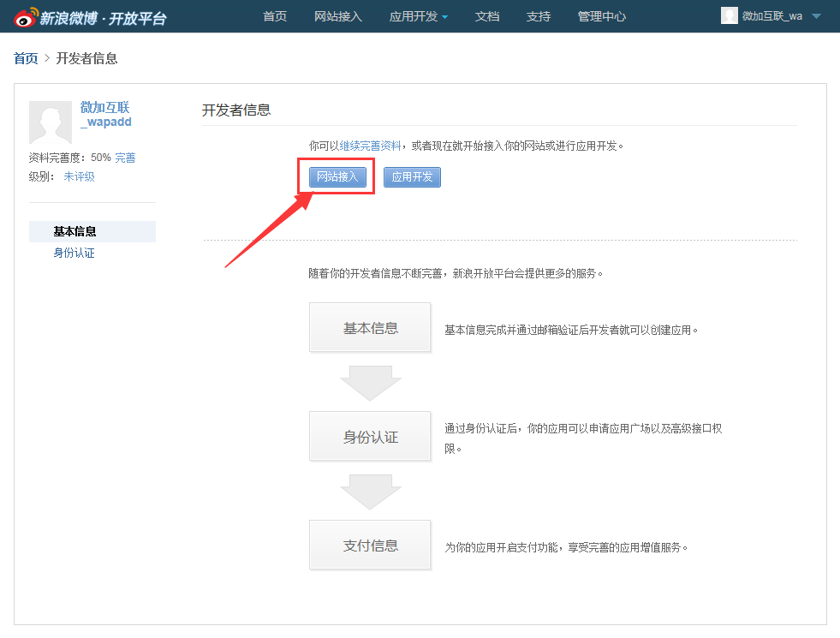
Task: Click the blue 应用开发 button
Action: click(x=412, y=177)
